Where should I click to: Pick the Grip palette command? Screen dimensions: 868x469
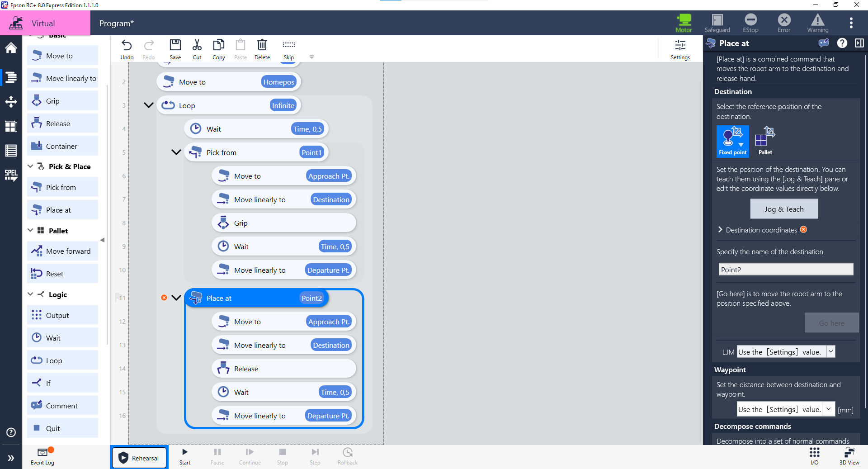[62, 101]
